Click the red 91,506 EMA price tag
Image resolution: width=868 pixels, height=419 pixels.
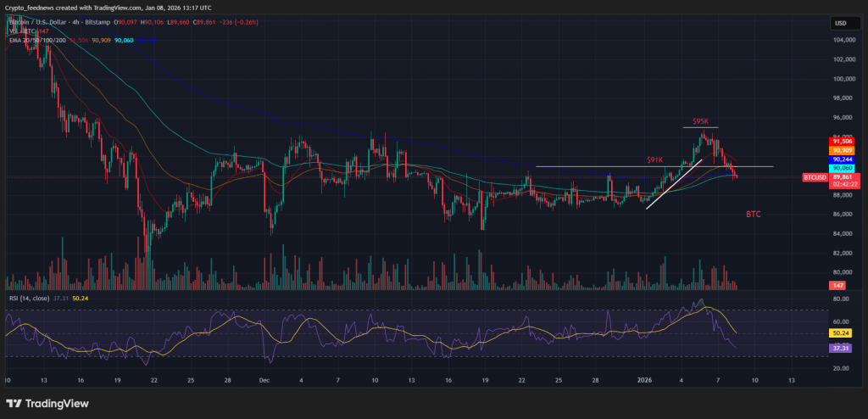pyautogui.click(x=842, y=141)
